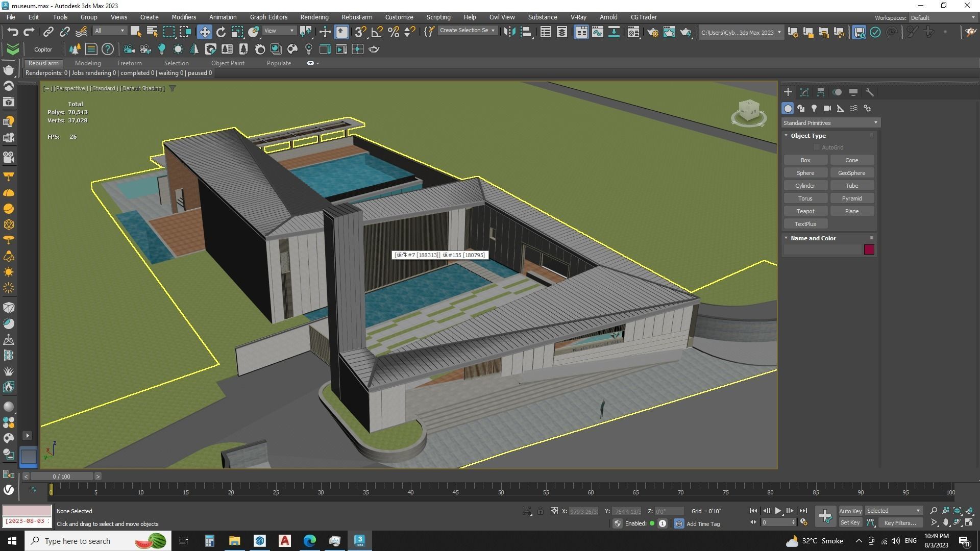Toggle Set Key mode
The image size is (980, 551).
click(850, 522)
